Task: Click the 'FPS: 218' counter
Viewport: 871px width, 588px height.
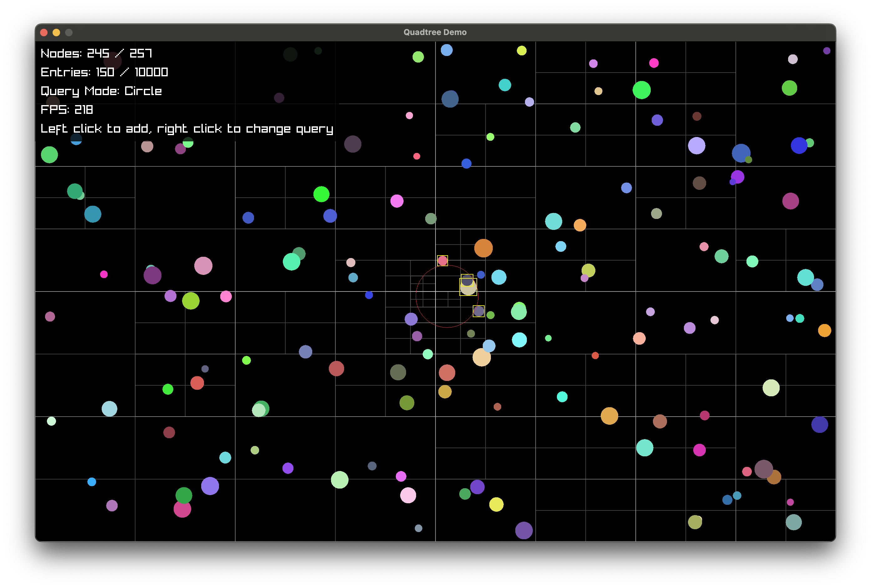Action: 67,109
